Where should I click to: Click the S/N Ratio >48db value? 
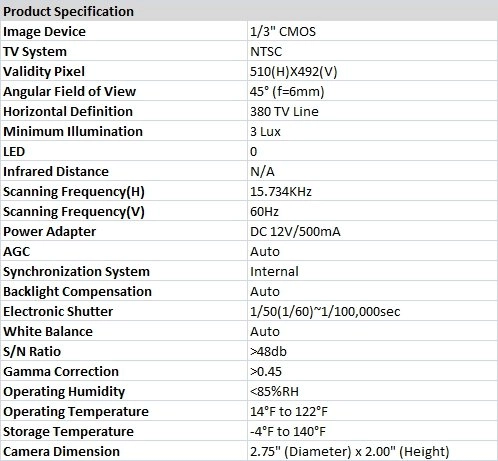click(268, 352)
